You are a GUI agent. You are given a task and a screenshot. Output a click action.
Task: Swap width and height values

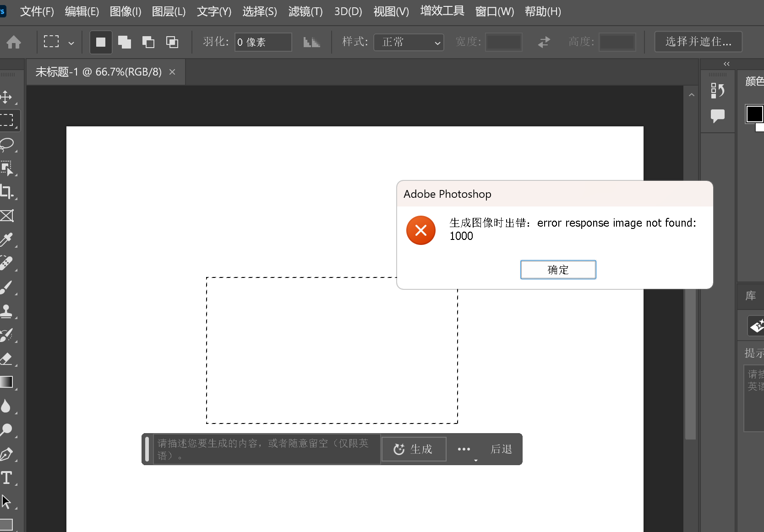[544, 42]
